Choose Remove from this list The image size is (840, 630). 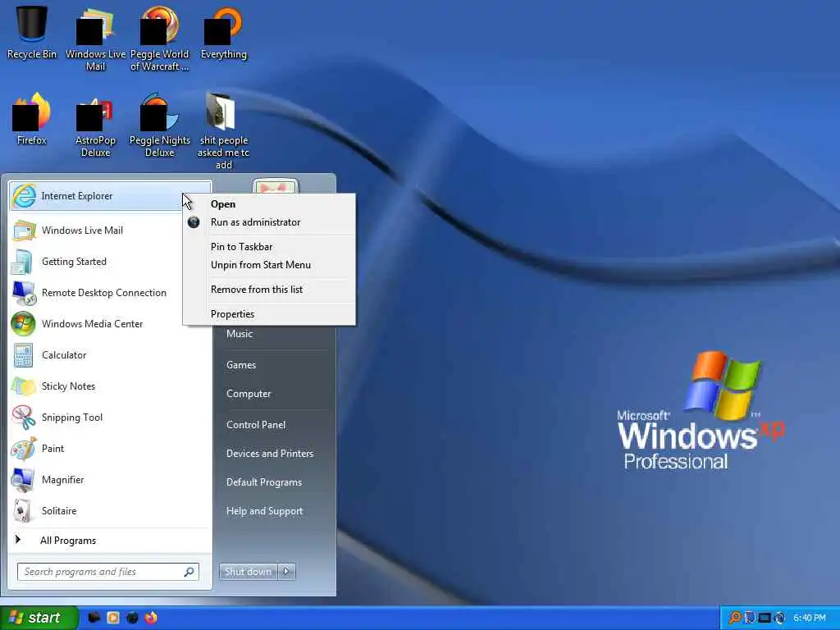click(x=269, y=290)
